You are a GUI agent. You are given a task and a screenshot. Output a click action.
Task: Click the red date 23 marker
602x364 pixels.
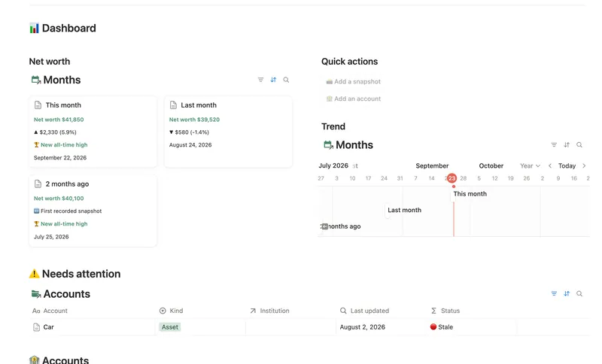point(452,178)
